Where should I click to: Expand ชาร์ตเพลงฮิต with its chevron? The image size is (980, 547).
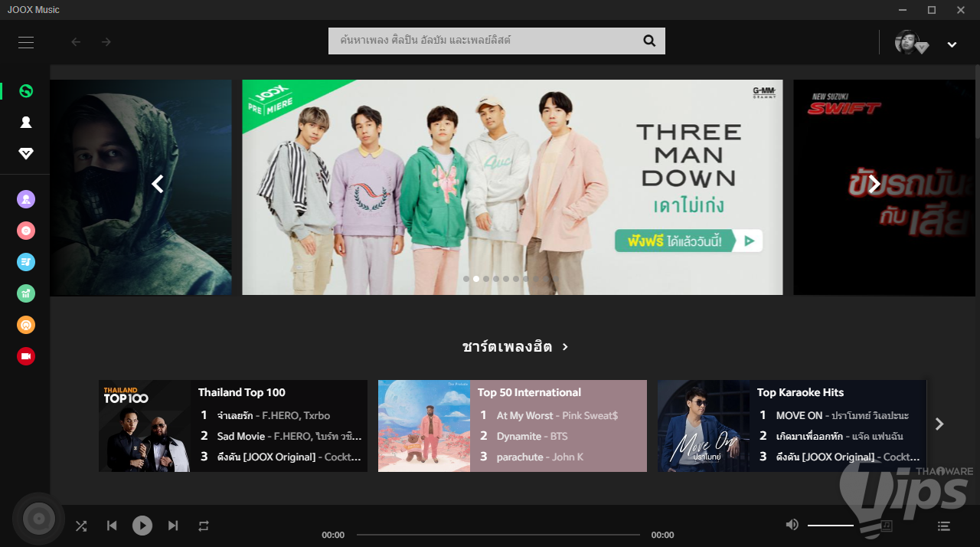point(565,347)
